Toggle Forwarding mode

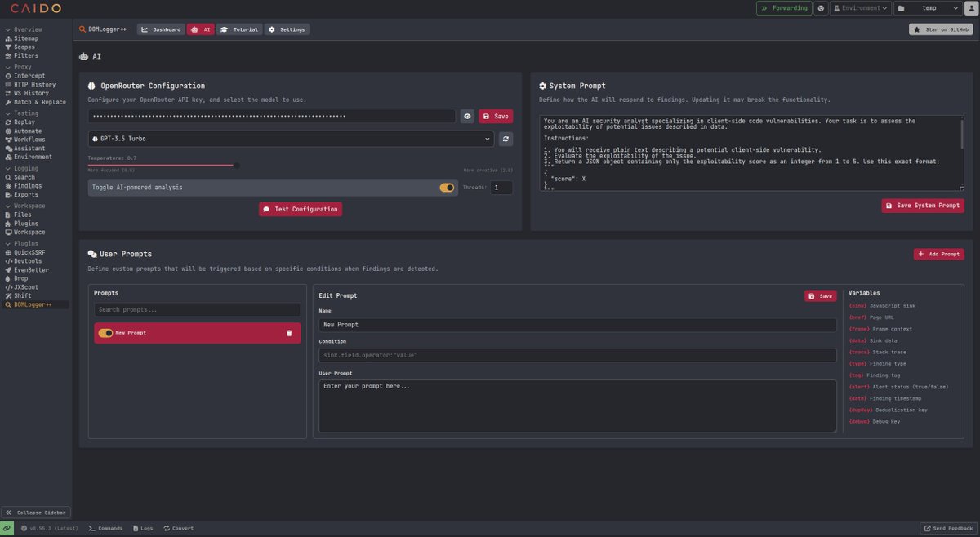click(x=784, y=8)
